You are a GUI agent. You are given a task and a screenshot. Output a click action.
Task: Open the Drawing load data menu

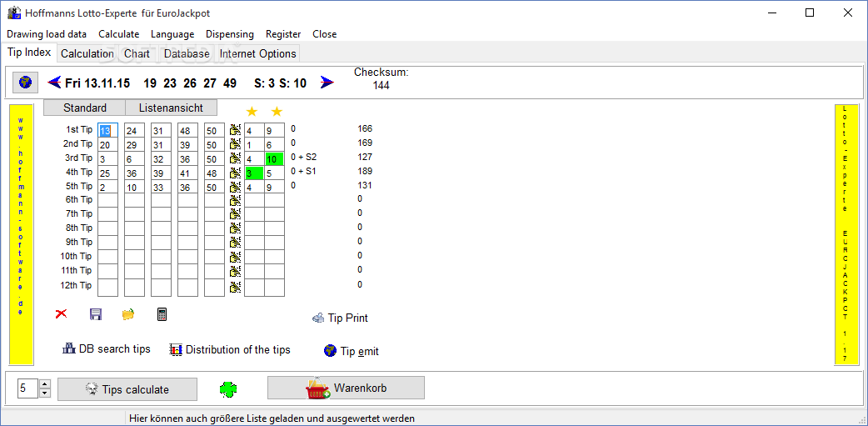pos(47,34)
